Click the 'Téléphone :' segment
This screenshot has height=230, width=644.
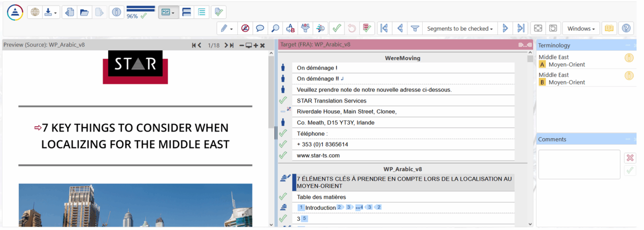pyautogui.click(x=403, y=133)
